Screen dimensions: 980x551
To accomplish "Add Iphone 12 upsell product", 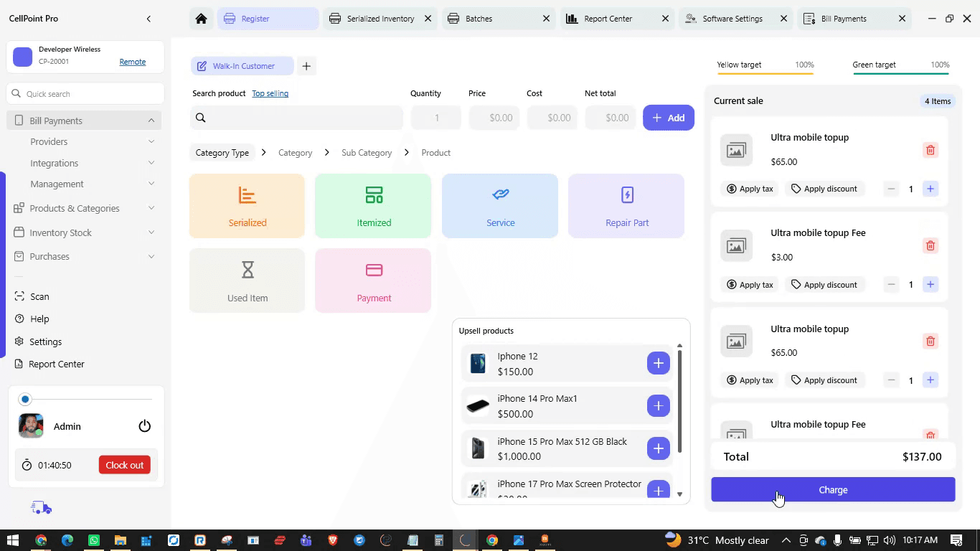I will tap(658, 363).
